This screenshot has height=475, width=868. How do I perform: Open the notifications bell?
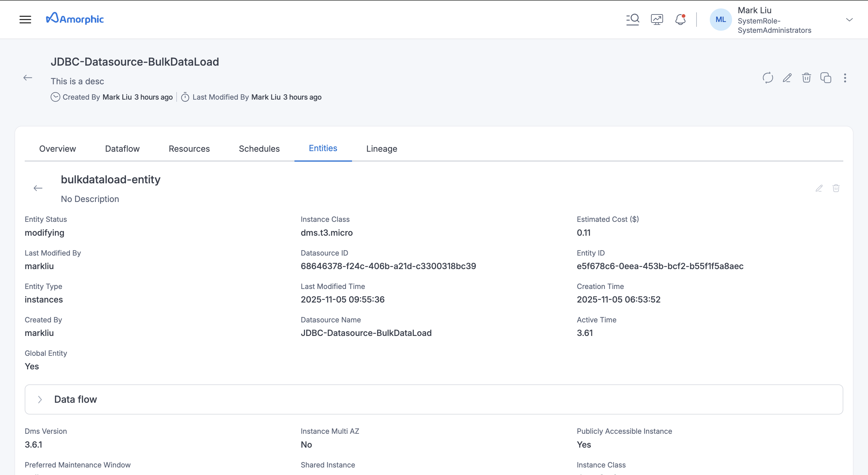680,19
